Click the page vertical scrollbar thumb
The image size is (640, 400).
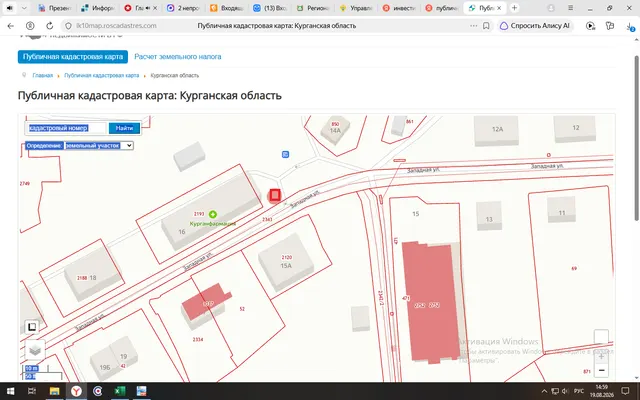point(636,139)
